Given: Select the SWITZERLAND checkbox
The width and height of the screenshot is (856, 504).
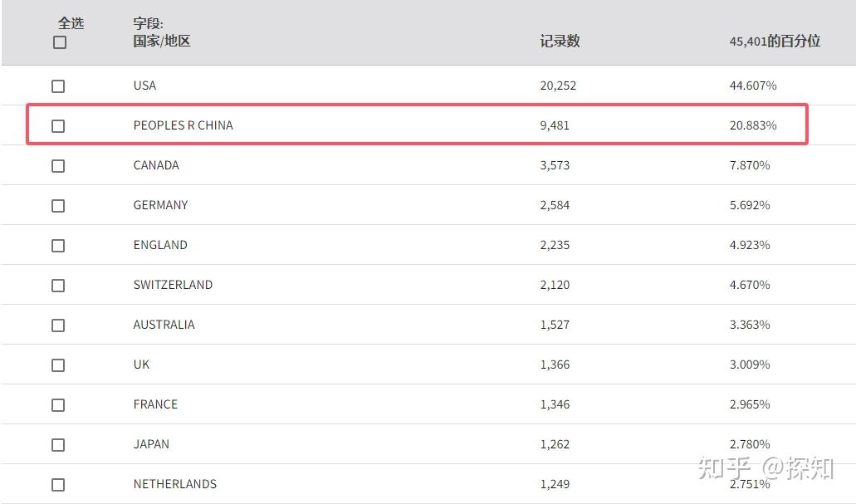Looking at the screenshot, I should tap(58, 286).
